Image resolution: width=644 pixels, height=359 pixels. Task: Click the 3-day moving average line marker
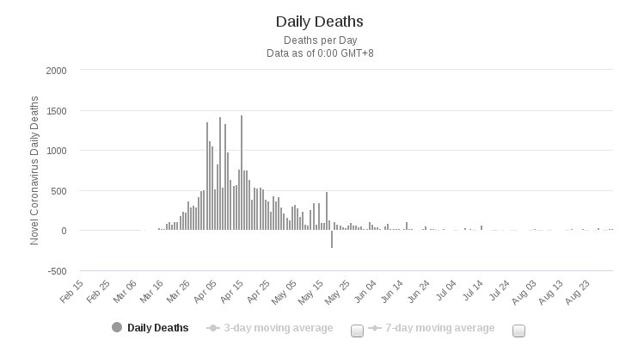(212, 327)
